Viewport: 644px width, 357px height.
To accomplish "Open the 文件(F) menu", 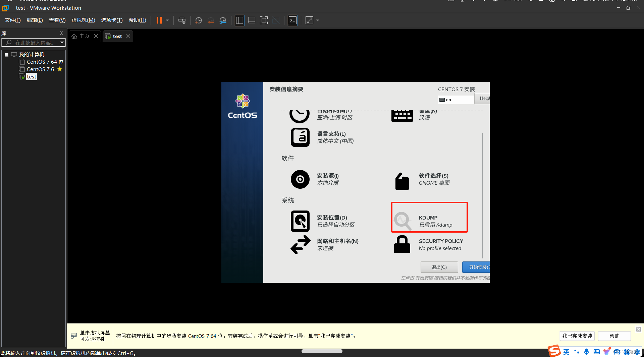I will [13, 20].
